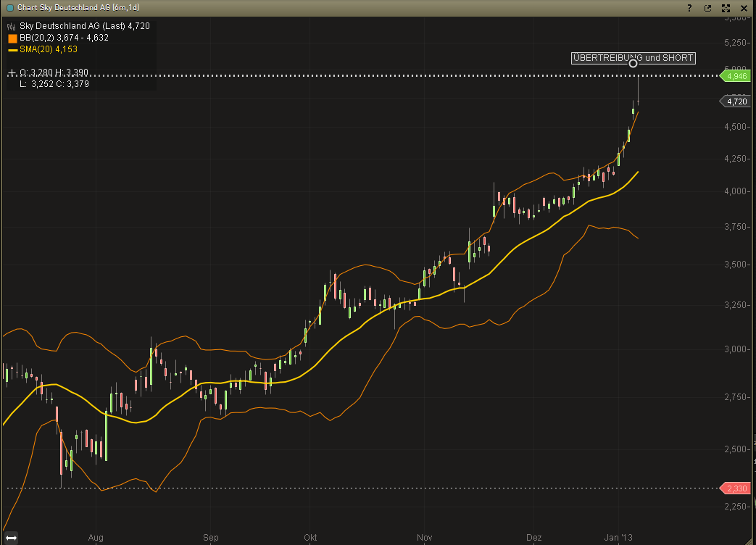Click the red 2,330 price level label

tap(736, 488)
